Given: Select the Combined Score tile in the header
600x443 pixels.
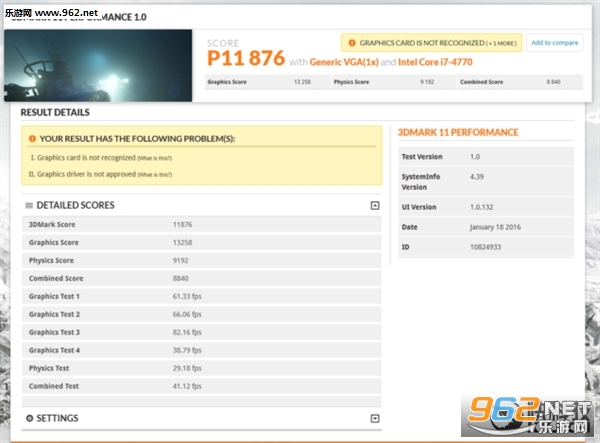Looking at the screenshot, I should pos(520,82).
